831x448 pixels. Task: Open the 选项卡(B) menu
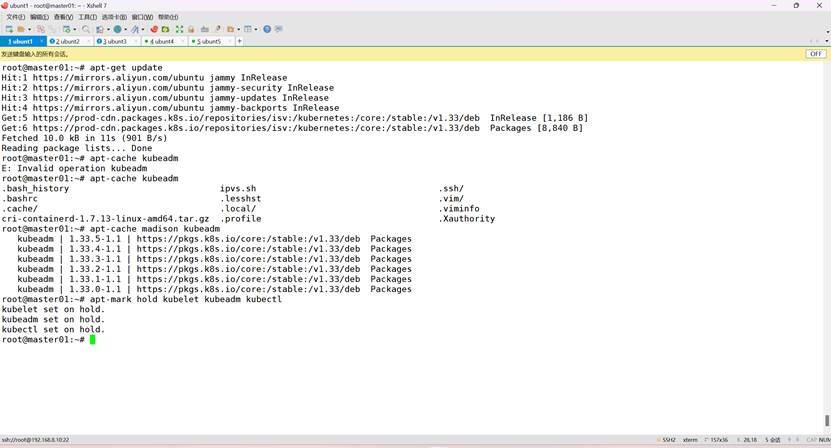[114, 17]
